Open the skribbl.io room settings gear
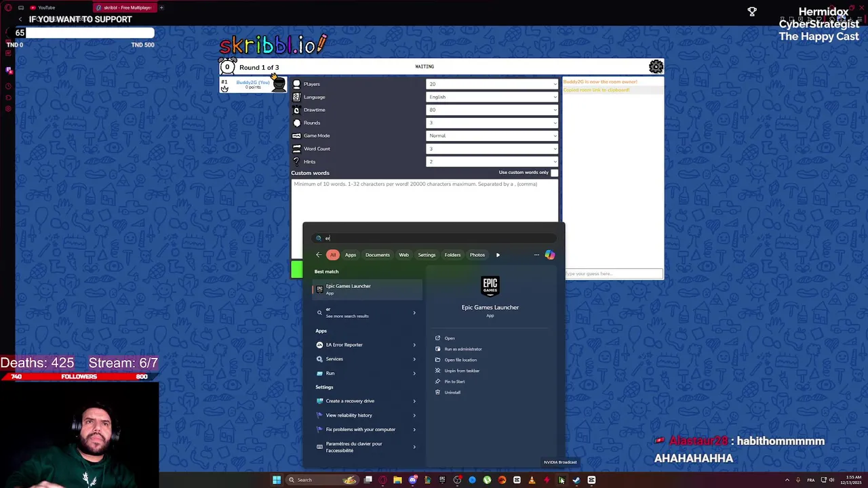This screenshot has height=488, width=868. click(x=656, y=66)
